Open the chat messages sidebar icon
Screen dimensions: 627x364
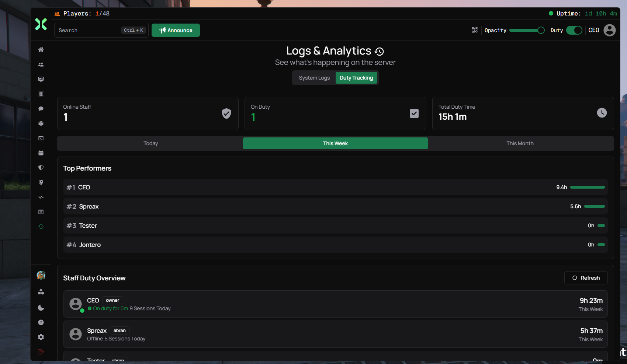point(41,108)
